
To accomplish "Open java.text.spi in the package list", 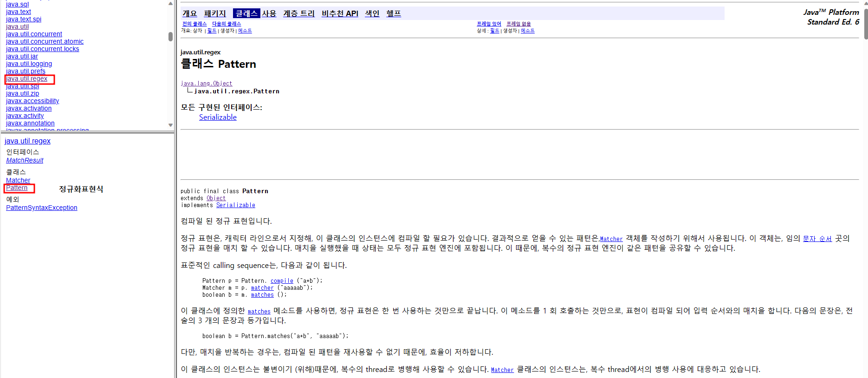I will click(24, 19).
